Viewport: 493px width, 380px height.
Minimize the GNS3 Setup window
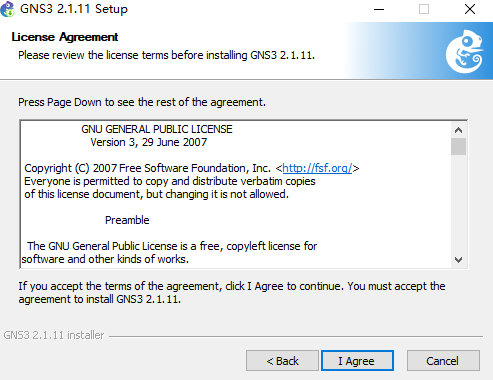click(379, 9)
